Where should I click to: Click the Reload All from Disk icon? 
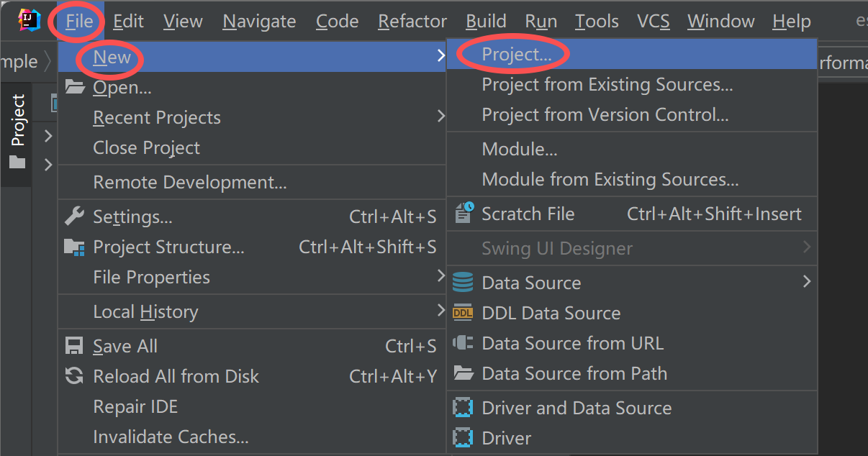tap(74, 376)
